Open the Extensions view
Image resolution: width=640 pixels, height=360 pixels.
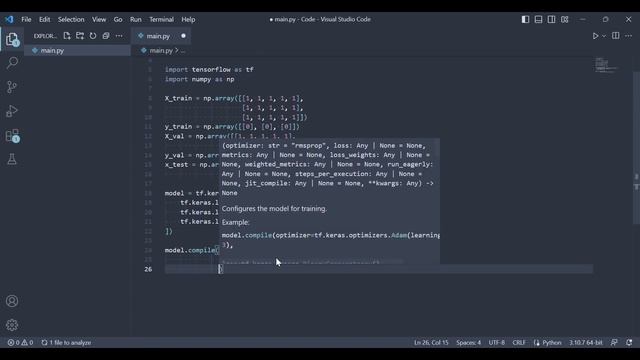pos(12,136)
